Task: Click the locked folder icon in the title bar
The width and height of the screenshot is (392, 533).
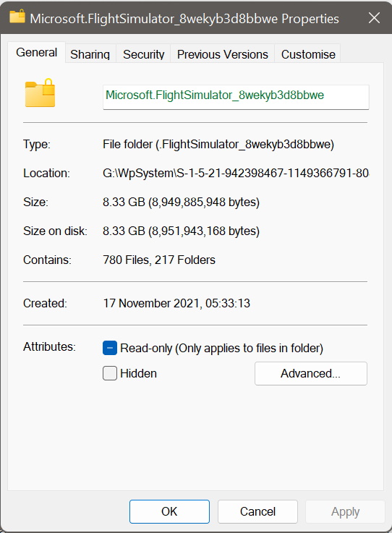Action: pyautogui.click(x=17, y=17)
